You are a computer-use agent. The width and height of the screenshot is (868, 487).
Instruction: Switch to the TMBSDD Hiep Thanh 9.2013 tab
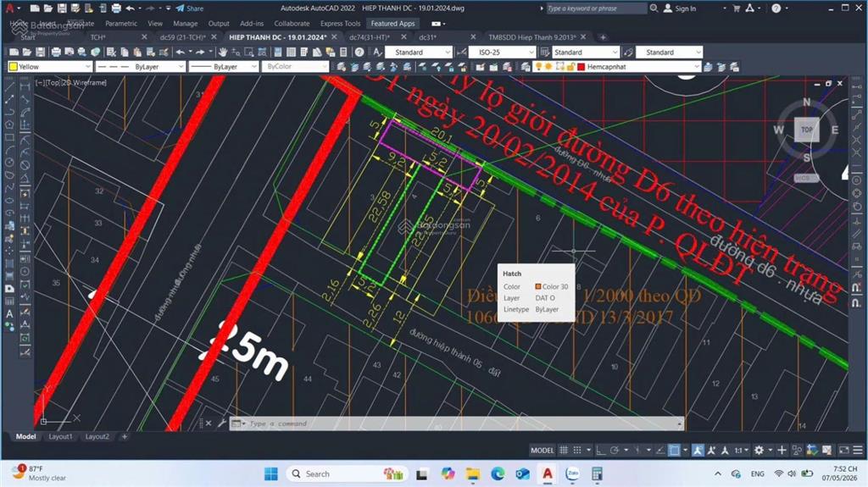pyautogui.click(x=532, y=37)
